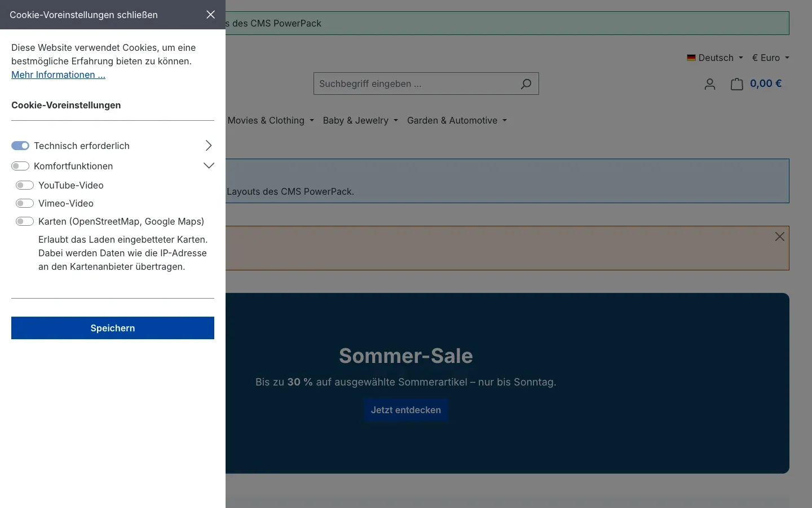Click the search magnifier icon
The width and height of the screenshot is (812, 508).
click(x=526, y=84)
